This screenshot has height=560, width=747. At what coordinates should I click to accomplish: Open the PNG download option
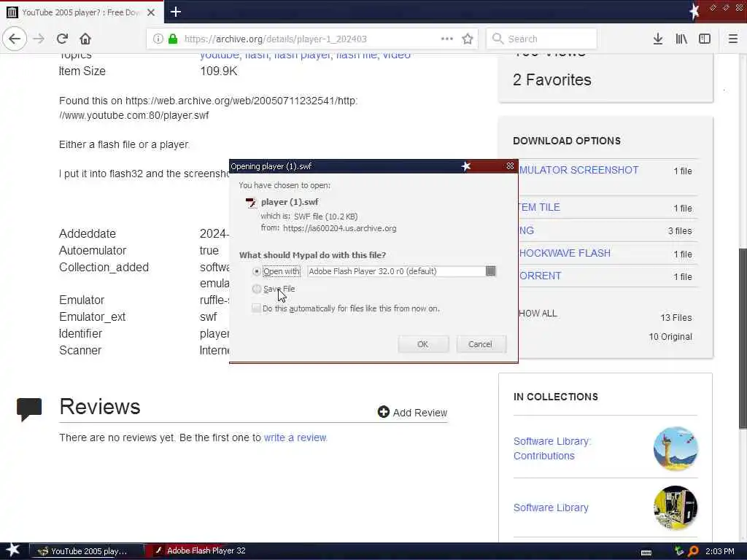[x=527, y=230]
